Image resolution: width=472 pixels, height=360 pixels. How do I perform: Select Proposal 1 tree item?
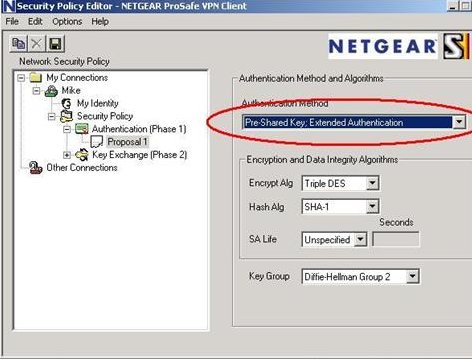(x=127, y=142)
